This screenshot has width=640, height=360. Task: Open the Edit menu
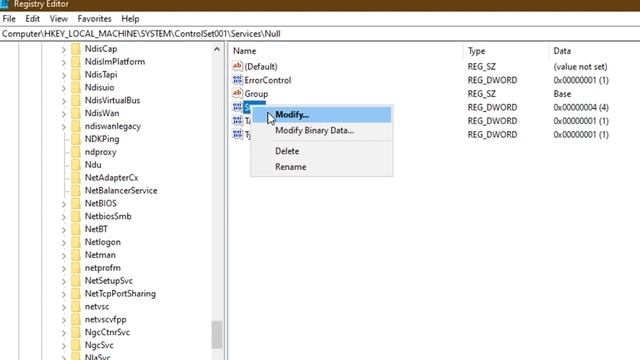pos(32,19)
